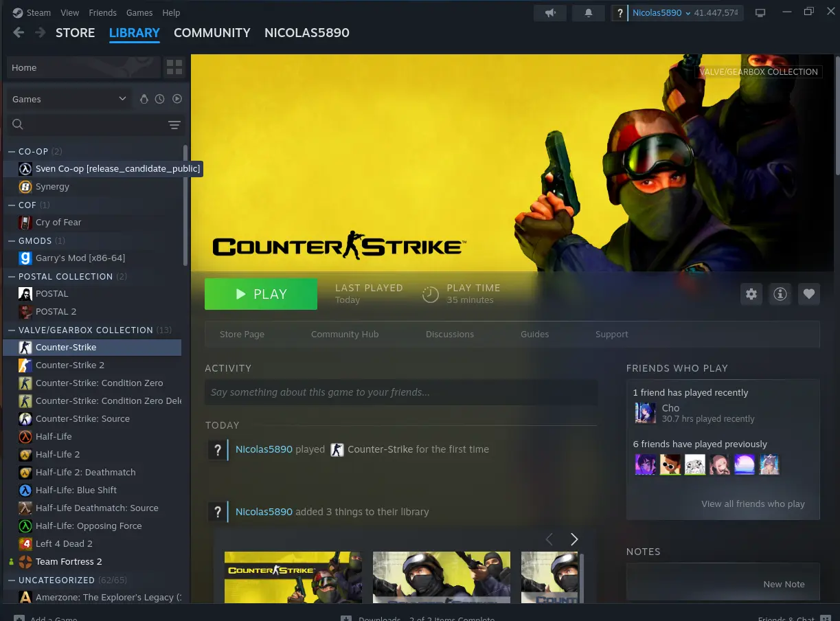The height and width of the screenshot is (621, 840).
Task: Open the Help menu
Action: point(171,12)
